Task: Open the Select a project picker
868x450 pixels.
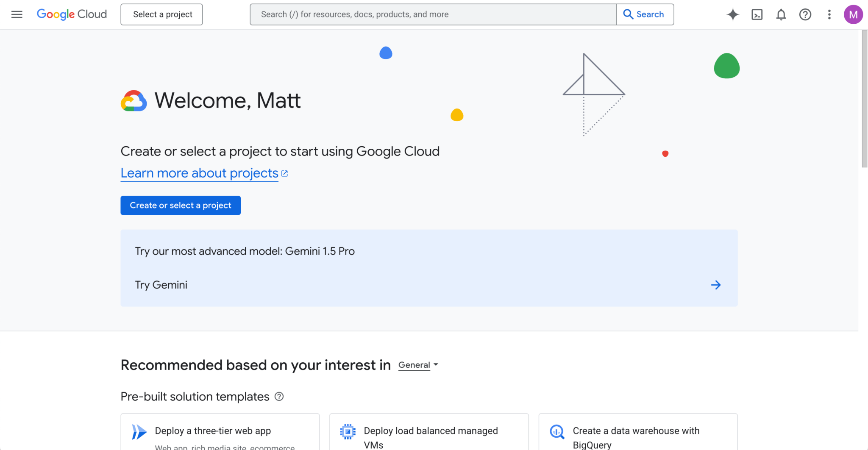Action: click(x=161, y=14)
